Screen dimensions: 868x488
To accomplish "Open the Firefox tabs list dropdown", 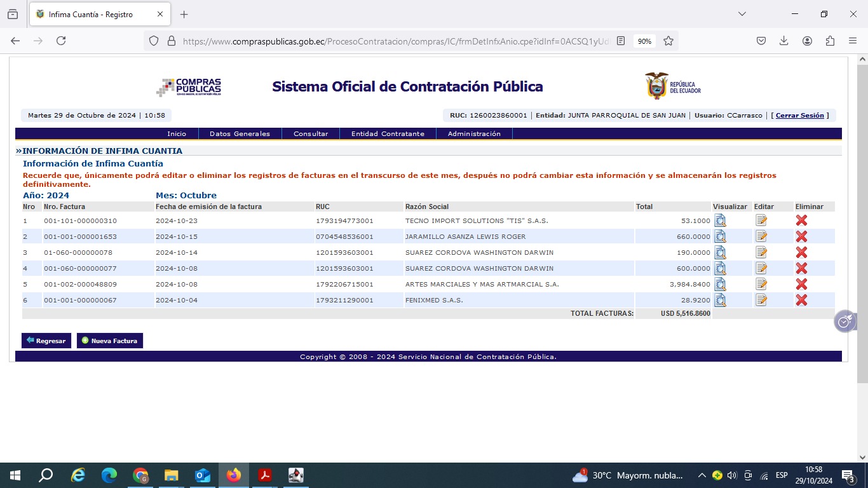I will click(x=742, y=14).
